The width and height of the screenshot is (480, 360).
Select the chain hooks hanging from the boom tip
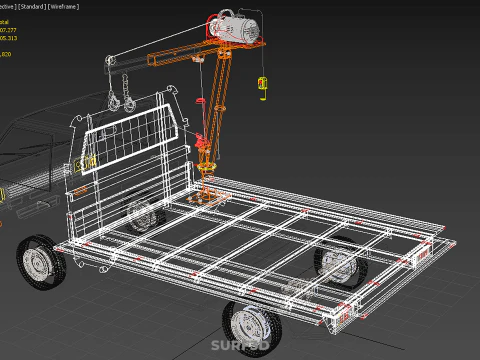click(x=121, y=94)
